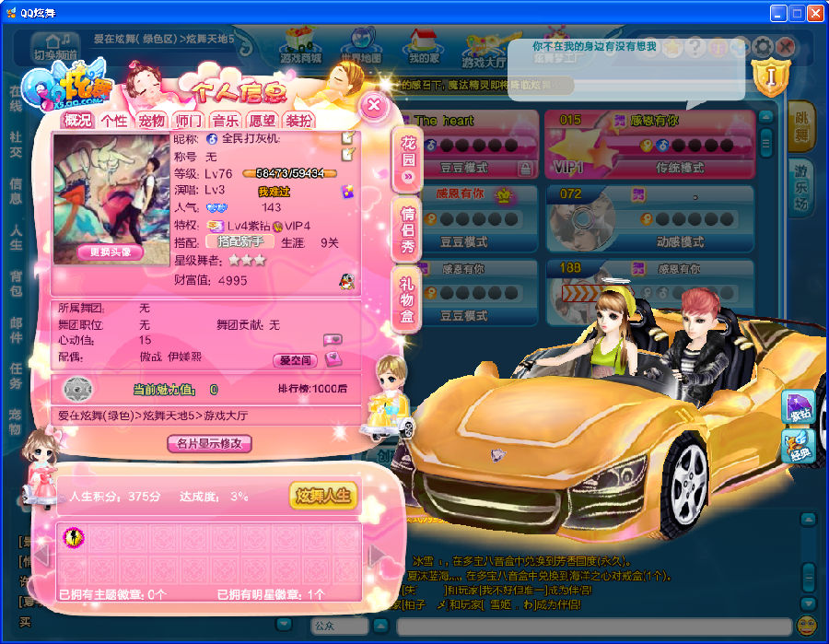Click the red X exit icon in top bar

coord(787,48)
